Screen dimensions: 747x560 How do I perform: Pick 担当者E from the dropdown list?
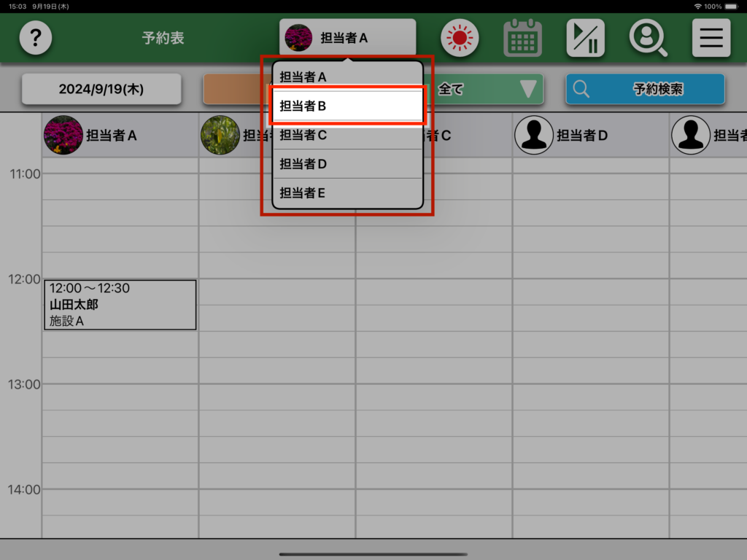(x=347, y=193)
